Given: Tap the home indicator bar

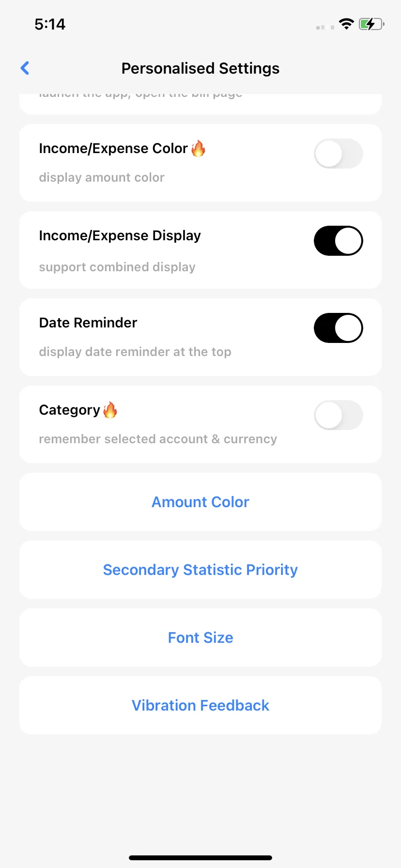Looking at the screenshot, I should pos(200,858).
